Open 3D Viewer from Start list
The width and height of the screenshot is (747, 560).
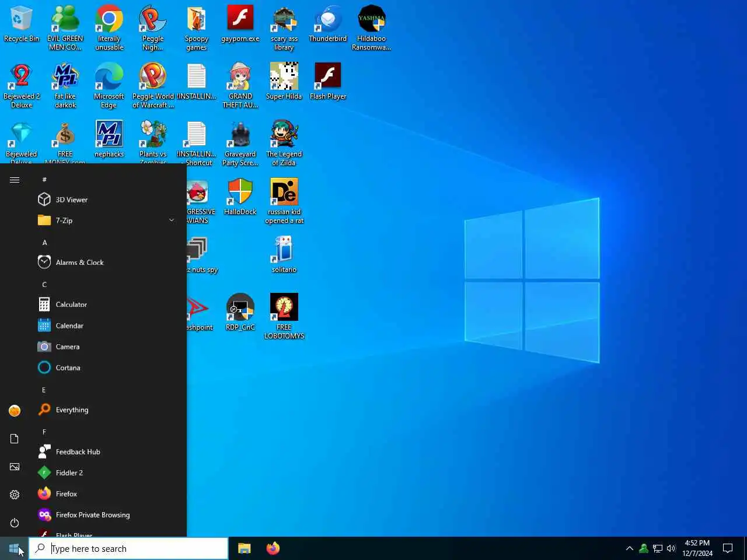[x=107, y=199]
